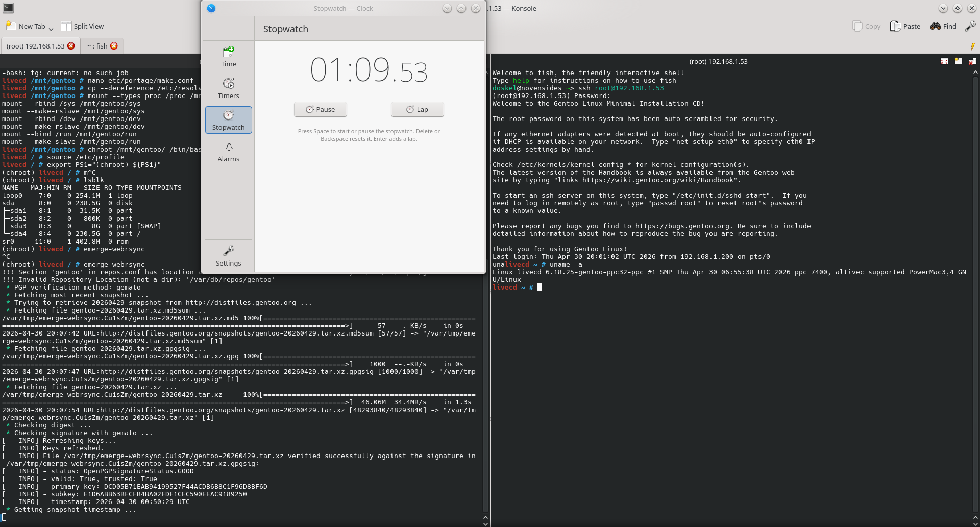The width and height of the screenshot is (980, 527).
Task: Click the right terminal prompt cursor
Action: 540,288
